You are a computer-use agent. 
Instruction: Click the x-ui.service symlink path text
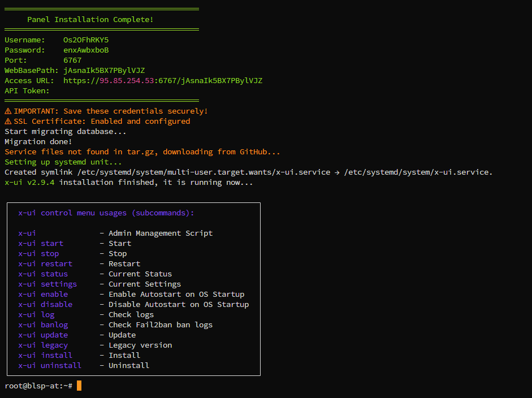pos(204,172)
